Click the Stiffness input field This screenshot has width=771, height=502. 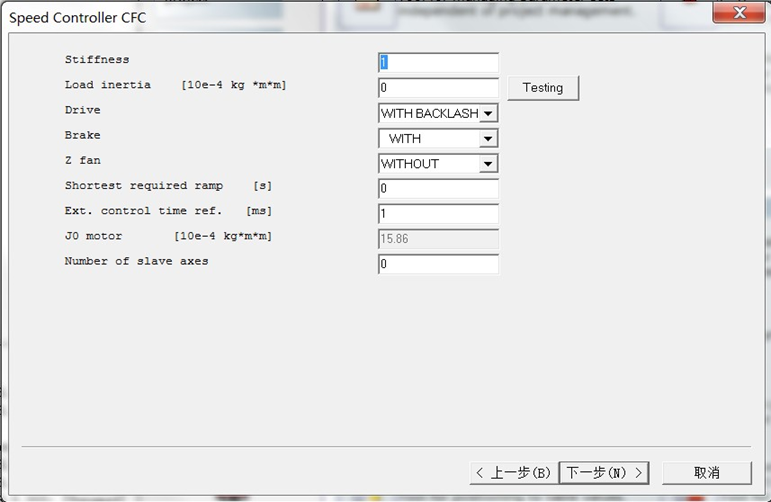[438, 63]
